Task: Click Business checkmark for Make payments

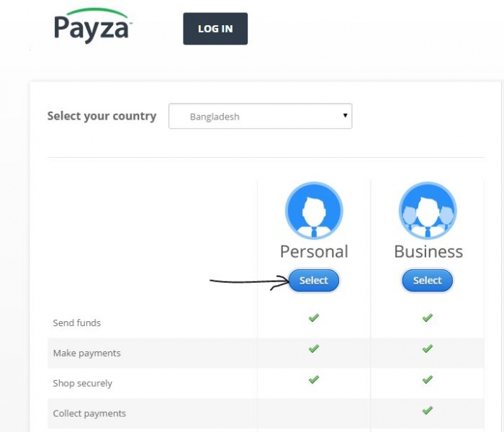Action: [428, 348]
